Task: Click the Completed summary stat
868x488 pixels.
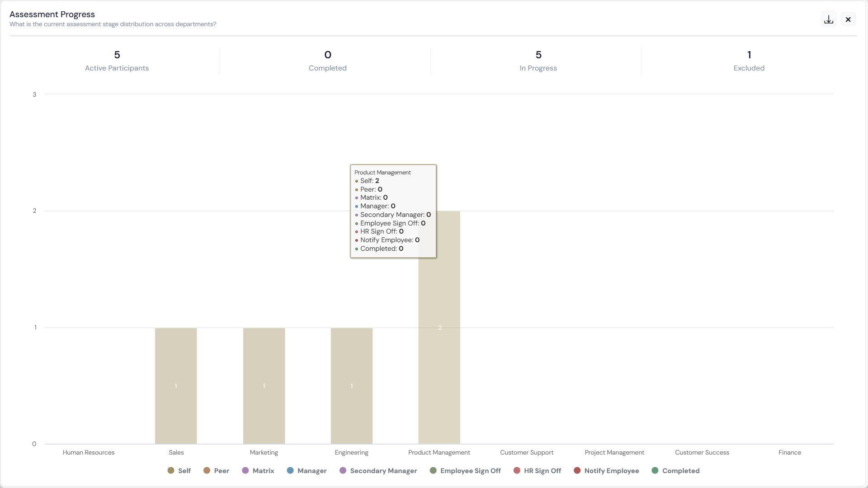Action: 328,61
